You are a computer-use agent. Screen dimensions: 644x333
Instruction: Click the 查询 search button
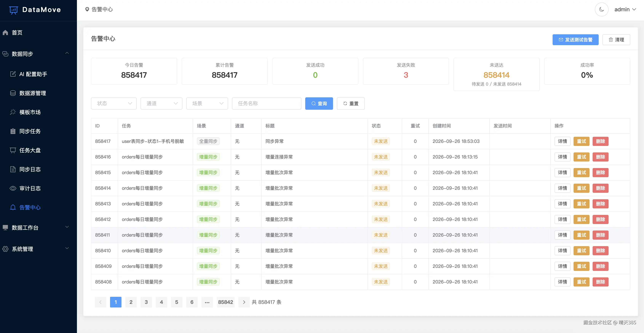pyautogui.click(x=319, y=103)
